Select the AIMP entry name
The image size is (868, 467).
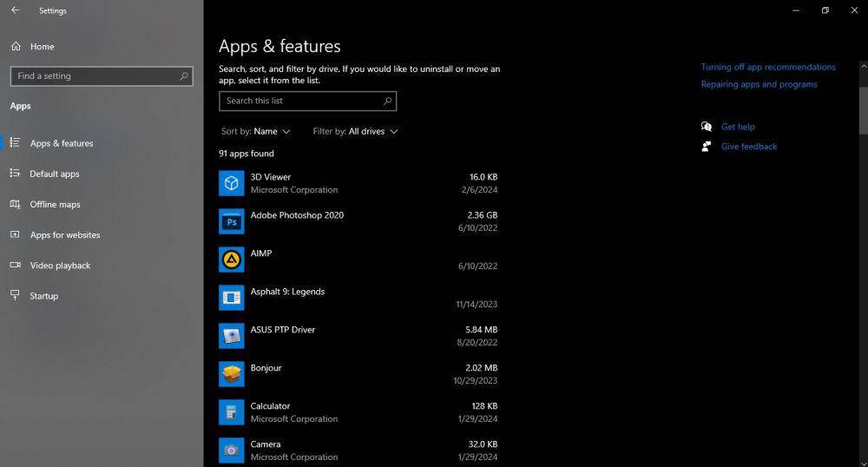(x=260, y=253)
